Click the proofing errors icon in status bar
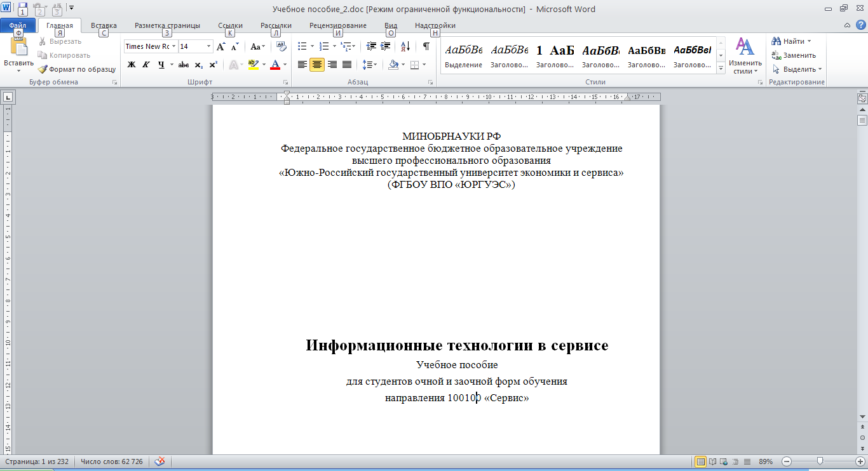 161,461
